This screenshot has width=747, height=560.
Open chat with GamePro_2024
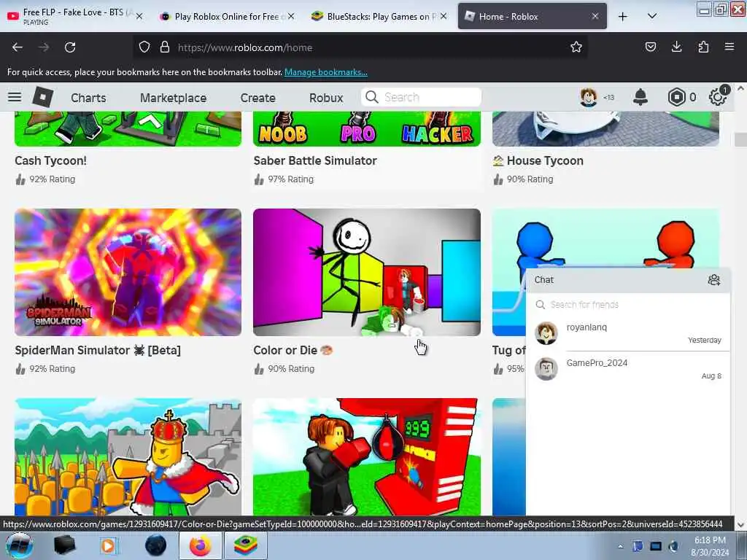tap(628, 369)
